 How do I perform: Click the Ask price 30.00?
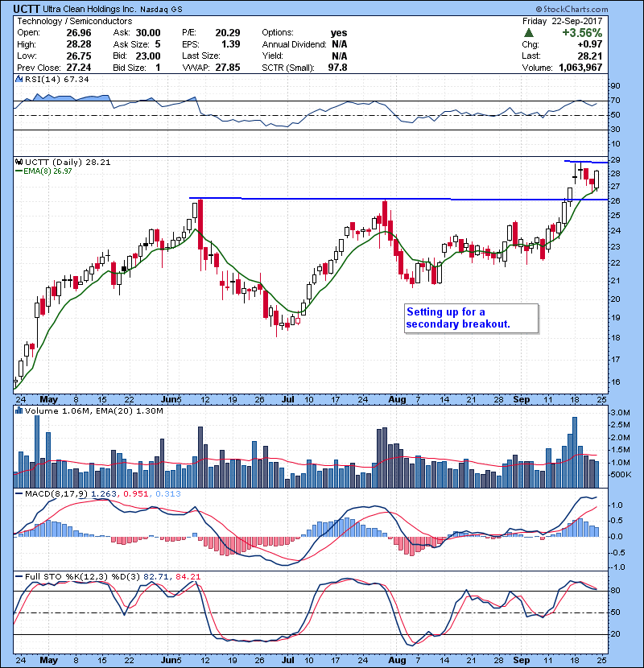[x=148, y=33]
